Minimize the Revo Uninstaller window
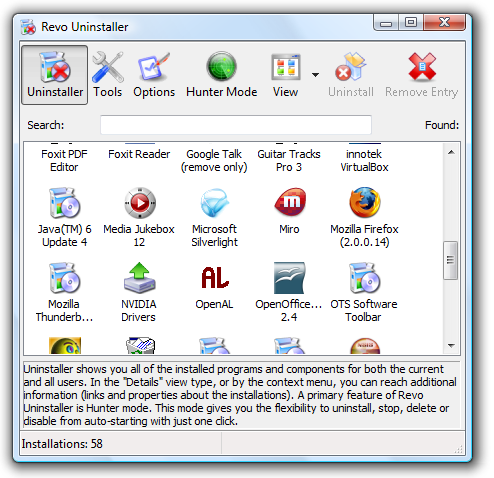Viewport: 494px width, 478px height. tap(386, 23)
